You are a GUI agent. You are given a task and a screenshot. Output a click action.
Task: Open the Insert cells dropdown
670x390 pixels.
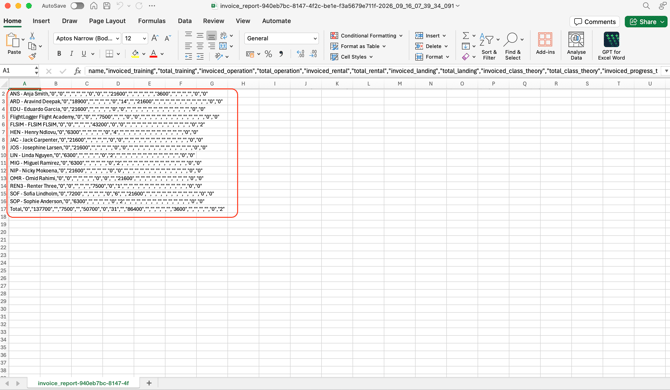[431, 35]
